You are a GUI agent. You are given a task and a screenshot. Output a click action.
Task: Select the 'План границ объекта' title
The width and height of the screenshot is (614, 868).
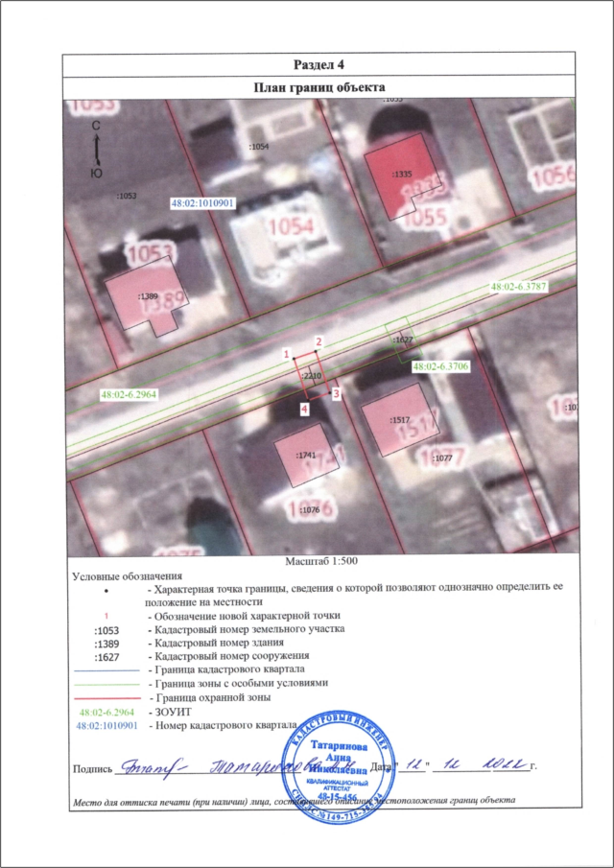click(319, 87)
